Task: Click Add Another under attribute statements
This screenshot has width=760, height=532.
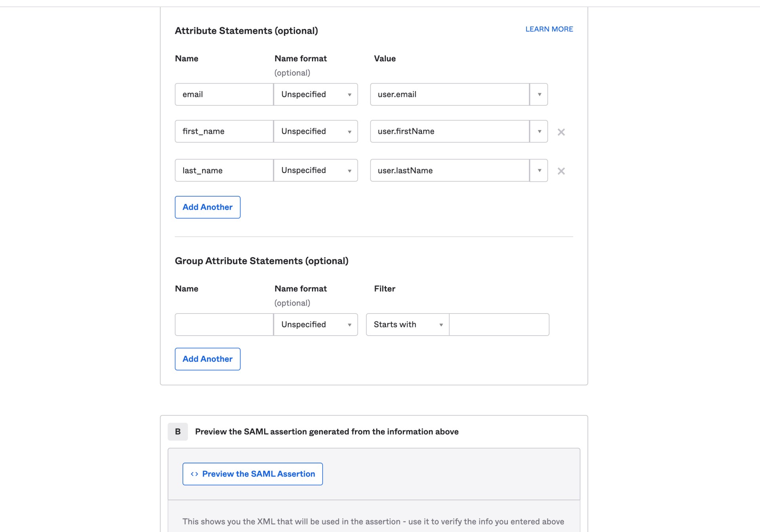Action: (207, 207)
